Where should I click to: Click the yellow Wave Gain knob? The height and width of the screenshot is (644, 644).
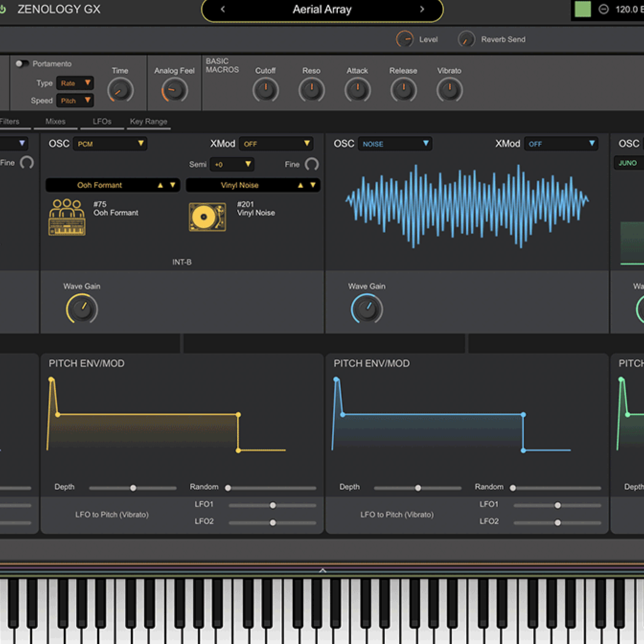pyautogui.click(x=82, y=309)
